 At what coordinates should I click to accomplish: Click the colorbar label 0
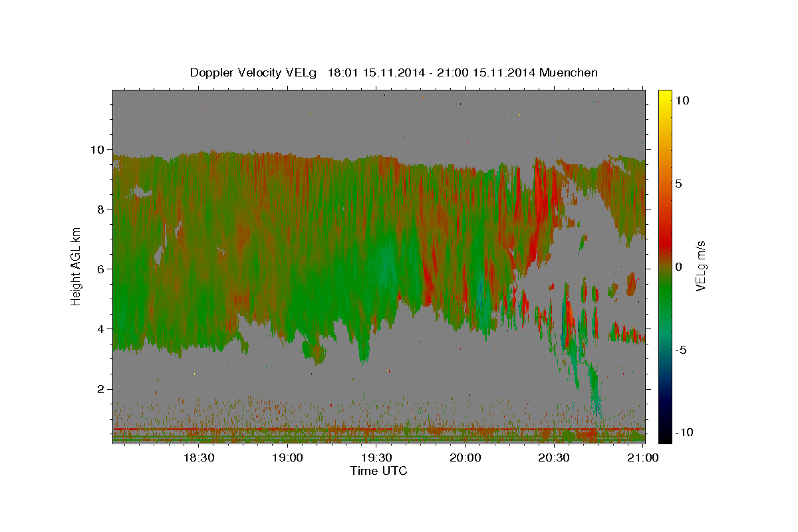(x=678, y=267)
